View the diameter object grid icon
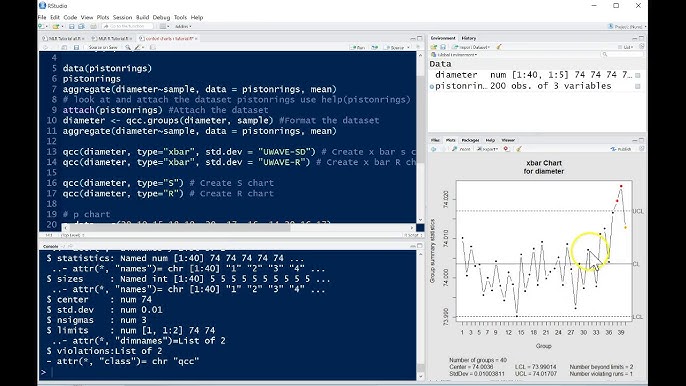This screenshot has width=686, height=386. [x=637, y=75]
